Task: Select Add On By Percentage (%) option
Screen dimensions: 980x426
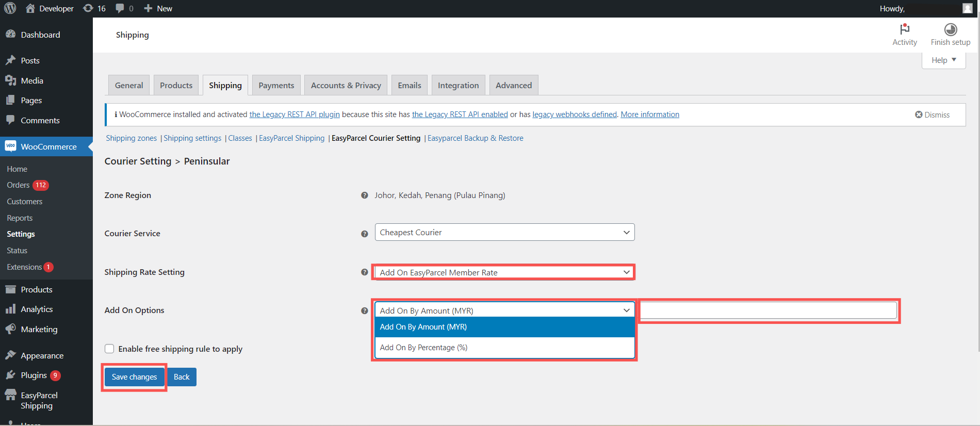Action: coord(504,348)
